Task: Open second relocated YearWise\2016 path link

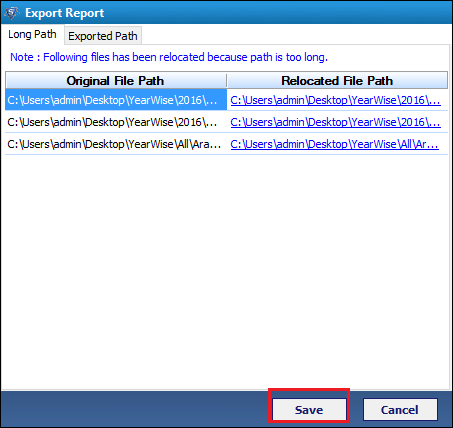Action: (335, 122)
